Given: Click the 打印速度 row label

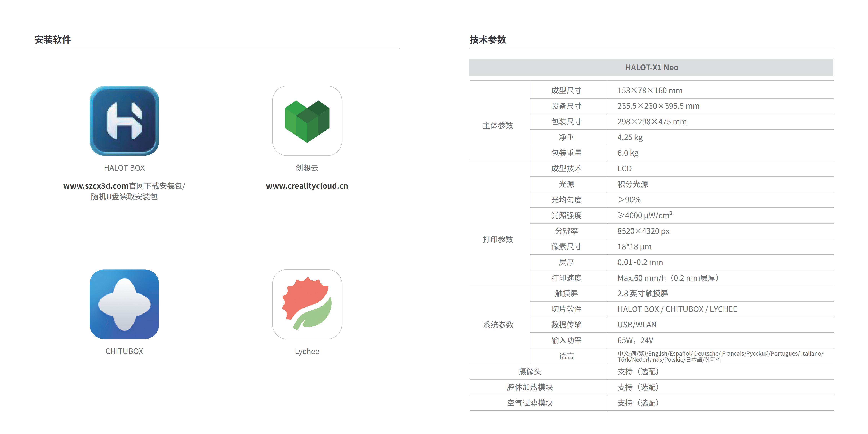Looking at the screenshot, I should click(566, 278).
